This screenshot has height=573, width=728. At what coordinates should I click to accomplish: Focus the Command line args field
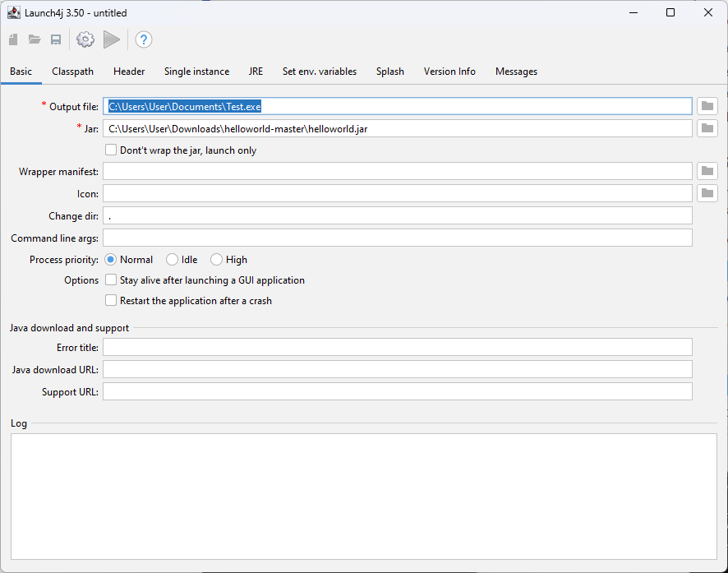click(398, 238)
